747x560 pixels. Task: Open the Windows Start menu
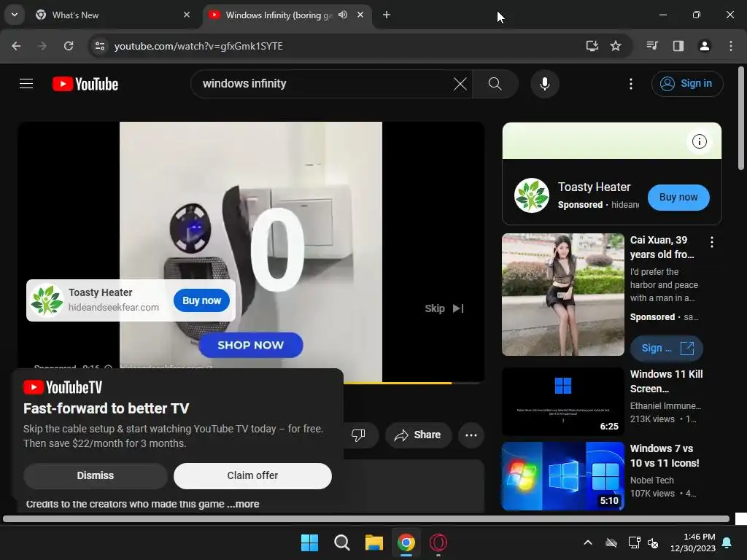point(309,542)
